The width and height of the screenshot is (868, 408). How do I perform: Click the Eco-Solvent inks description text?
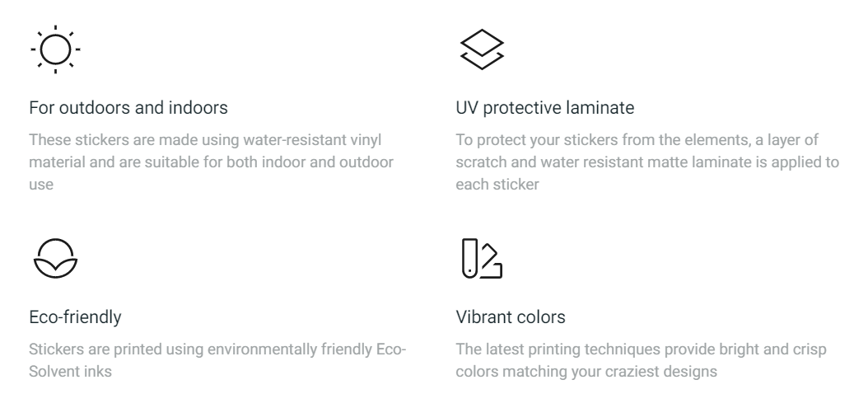click(x=217, y=360)
